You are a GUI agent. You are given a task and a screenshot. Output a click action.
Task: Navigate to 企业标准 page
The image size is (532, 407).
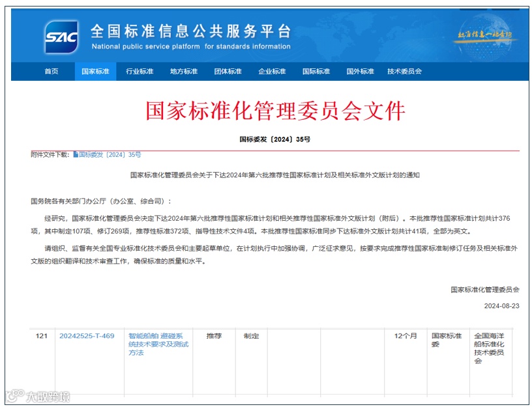(272, 72)
